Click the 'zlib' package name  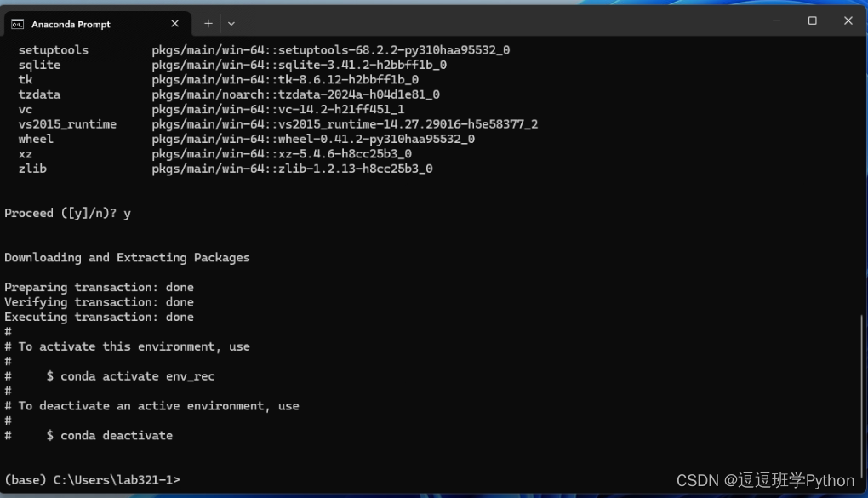(x=32, y=169)
